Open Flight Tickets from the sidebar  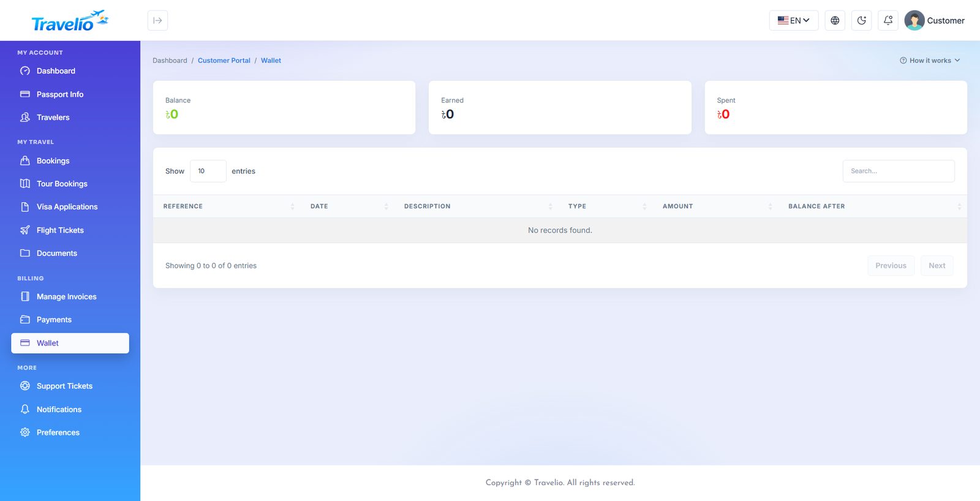click(x=70, y=230)
